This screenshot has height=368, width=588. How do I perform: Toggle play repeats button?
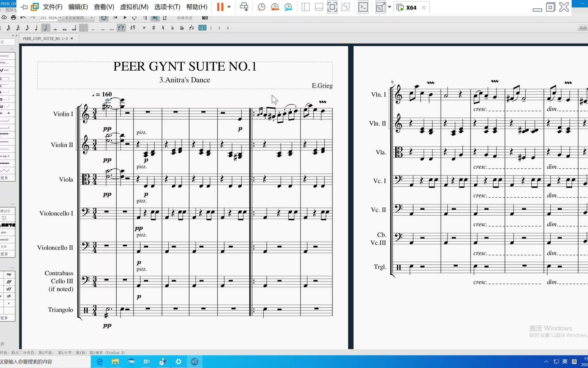point(145,18)
